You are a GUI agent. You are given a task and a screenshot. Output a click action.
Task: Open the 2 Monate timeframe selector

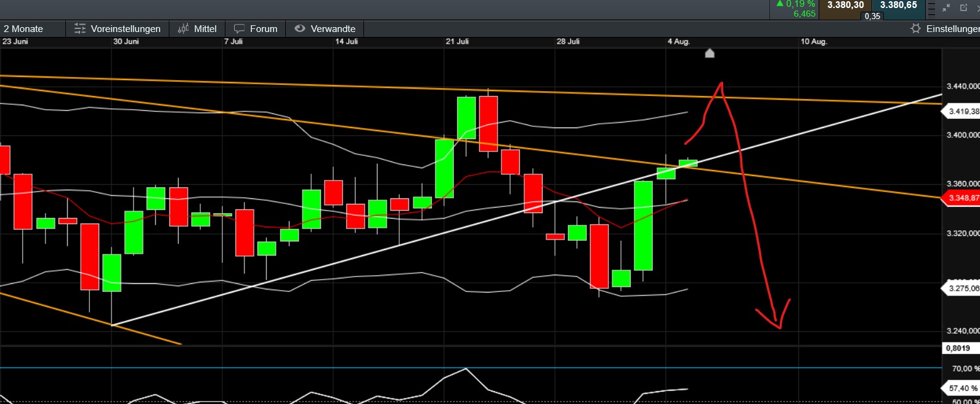click(x=33, y=29)
